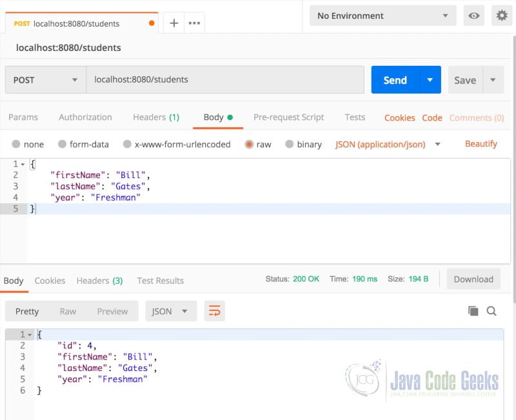This screenshot has width=516, height=420.
Task: Open the tab options ellipsis menu
Action: click(x=194, y=23)
